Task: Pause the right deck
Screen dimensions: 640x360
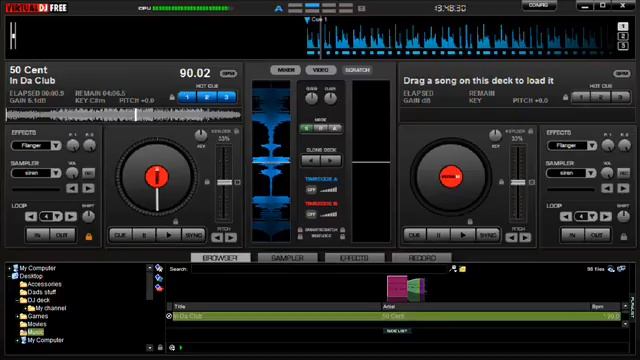Action: pos(438,235)
